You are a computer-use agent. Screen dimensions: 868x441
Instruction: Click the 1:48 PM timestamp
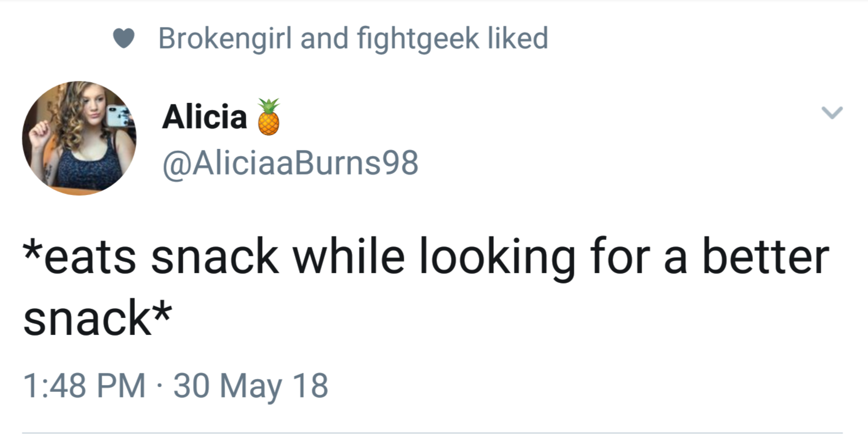click(84, 386)
